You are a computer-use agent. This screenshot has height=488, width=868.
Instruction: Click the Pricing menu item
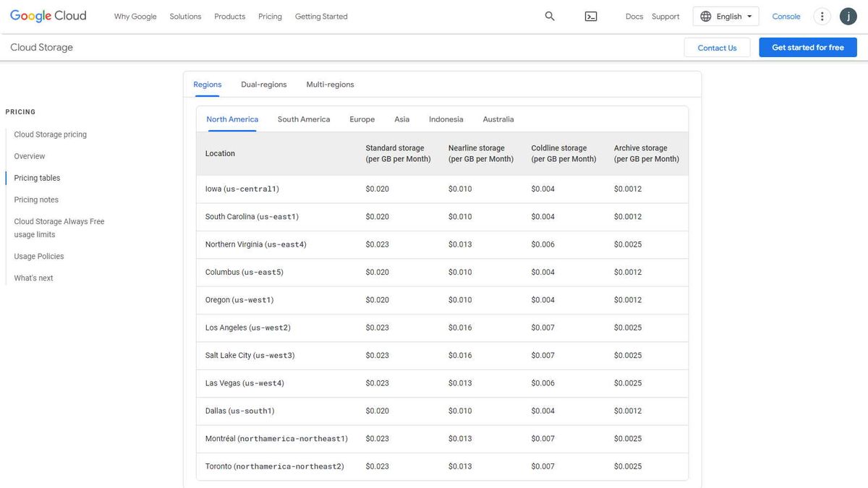[x=270, y=16]
